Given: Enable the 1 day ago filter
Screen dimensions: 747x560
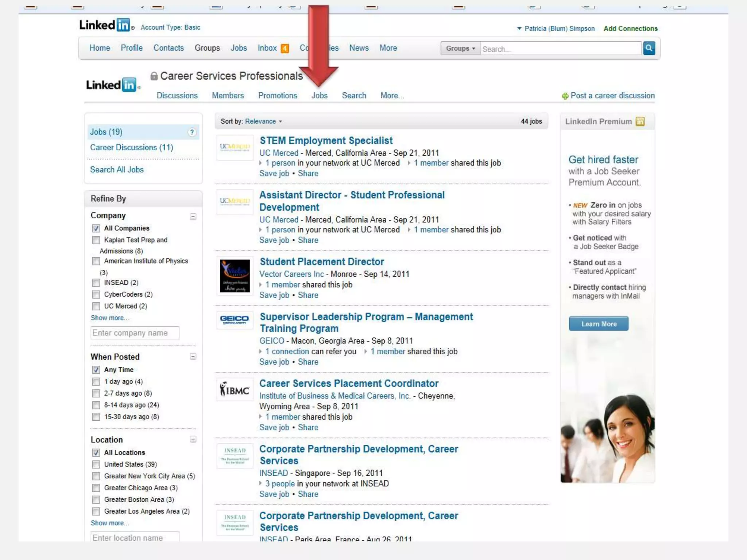Looking at the screenshot, I should 96,382.
